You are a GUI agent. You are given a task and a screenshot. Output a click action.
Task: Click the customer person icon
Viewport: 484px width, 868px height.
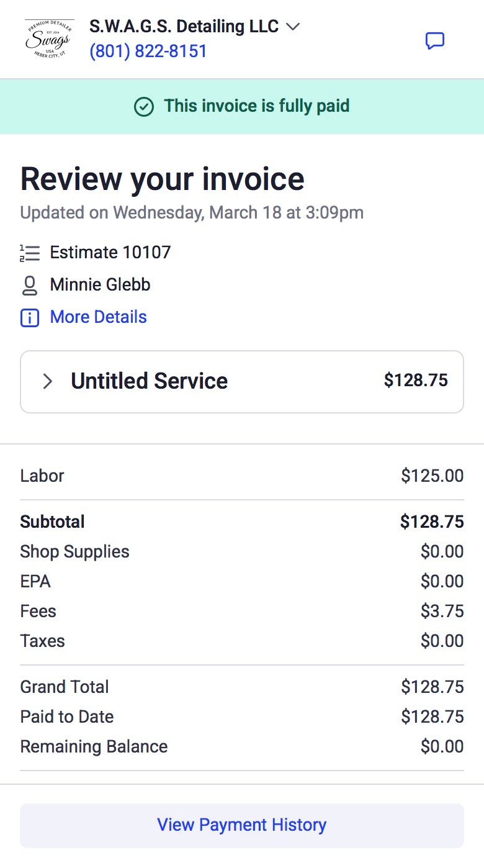pyautogui.click(x=30, y=285)
